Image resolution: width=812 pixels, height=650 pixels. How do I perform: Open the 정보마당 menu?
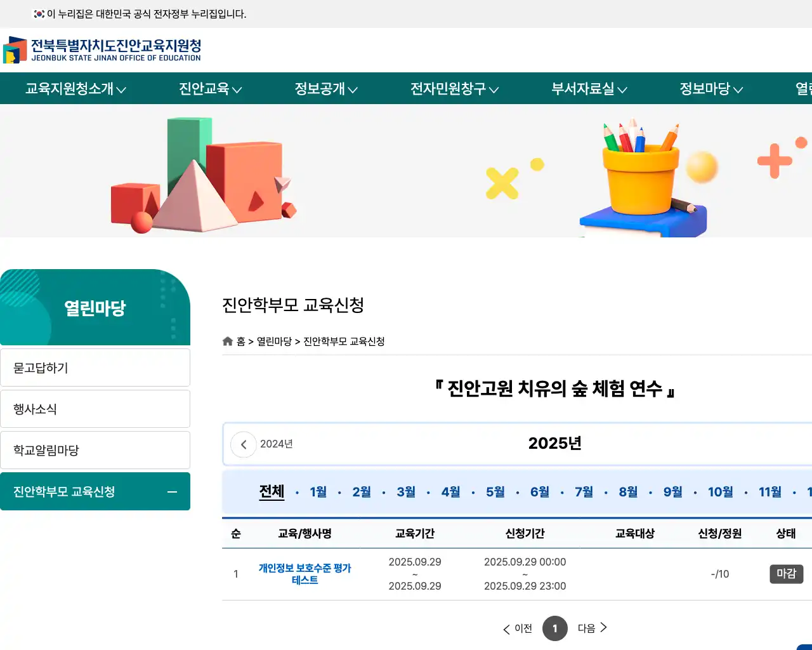coord(710,89)
